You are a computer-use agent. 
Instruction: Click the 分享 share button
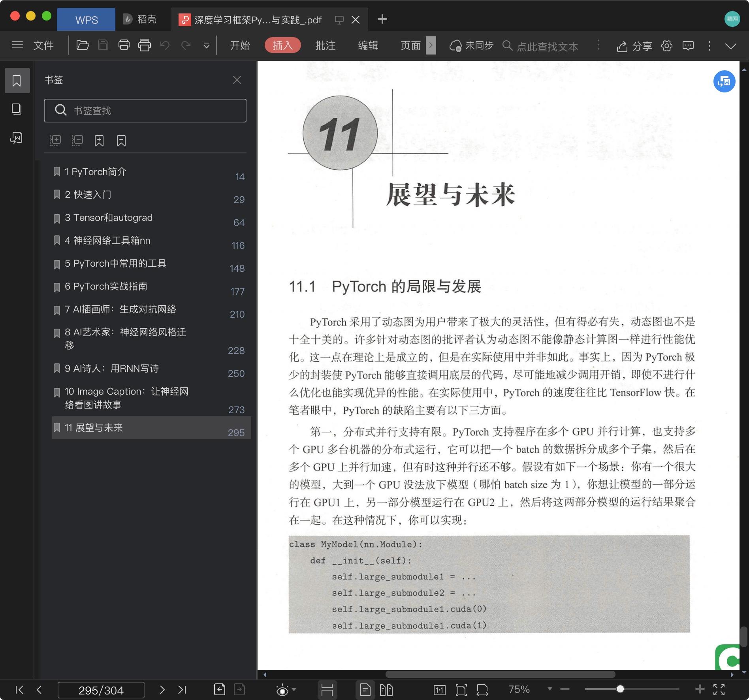pos(634,46)
